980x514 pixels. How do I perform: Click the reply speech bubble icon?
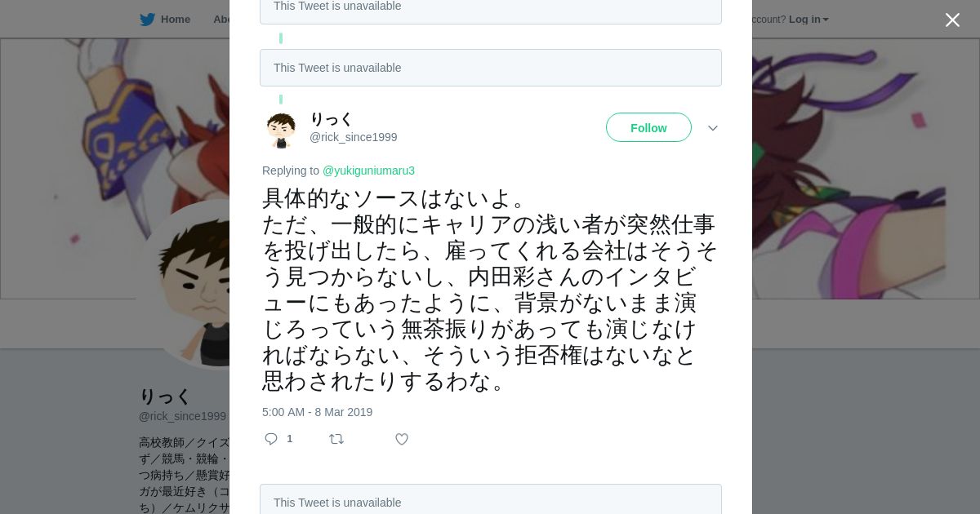[271, 439]
